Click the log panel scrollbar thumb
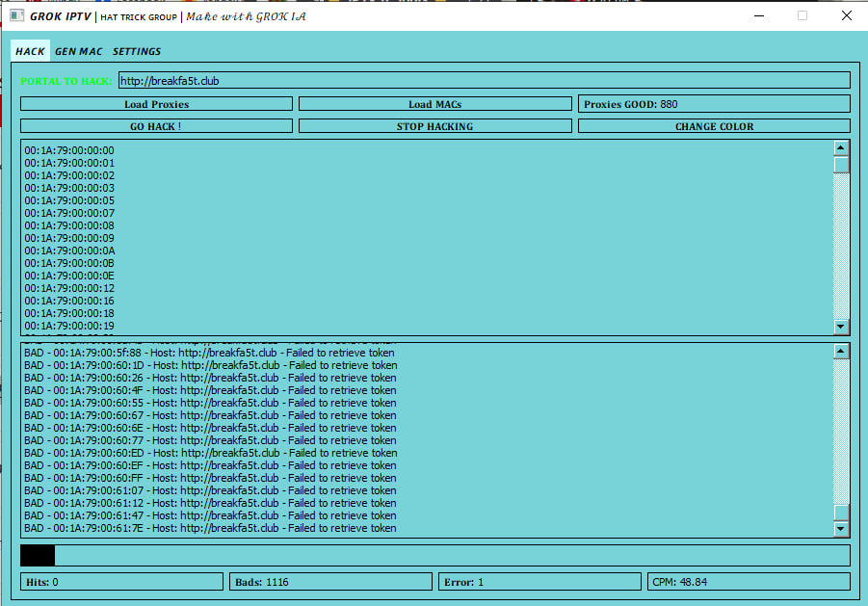 tap(840, 513)
